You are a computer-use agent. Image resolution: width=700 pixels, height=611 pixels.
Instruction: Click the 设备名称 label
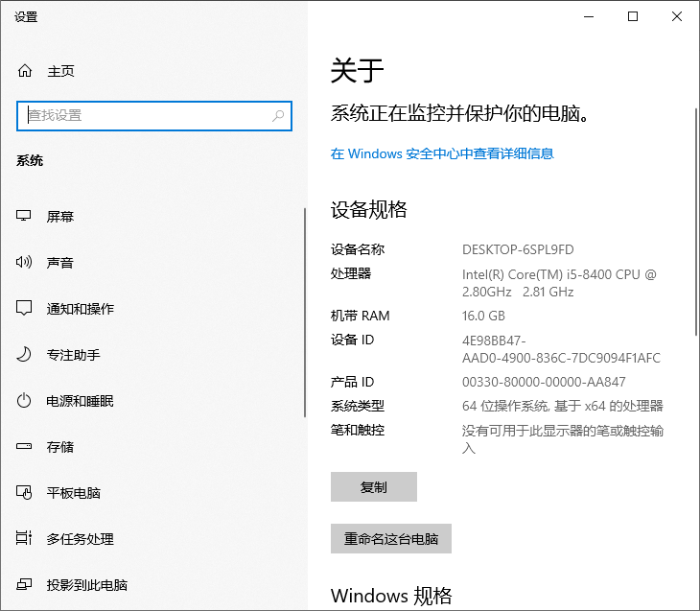[357, 249]
